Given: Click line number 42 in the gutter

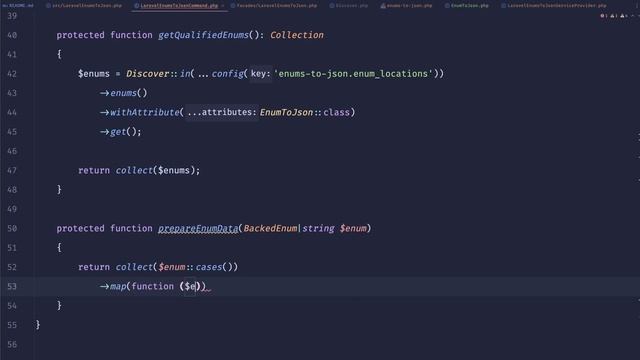Looking at the screenshot, I should pyautogui.click(x=12, y=74).
